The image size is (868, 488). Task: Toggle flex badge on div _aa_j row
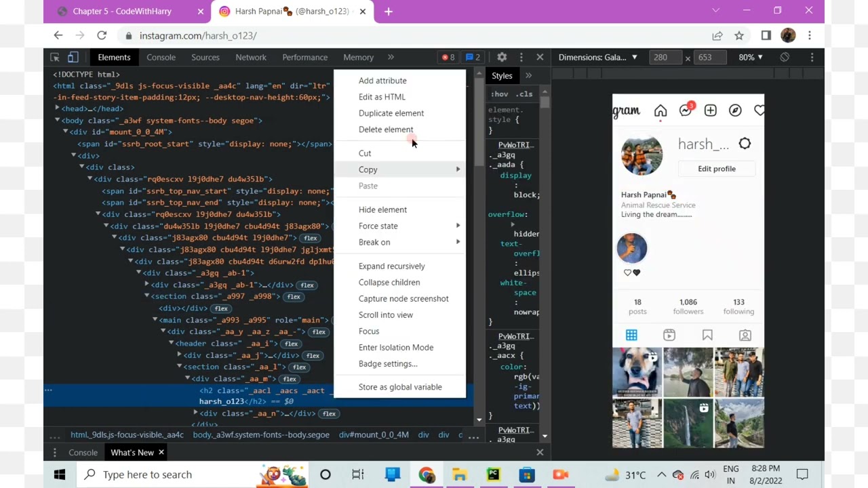[313, 355]
